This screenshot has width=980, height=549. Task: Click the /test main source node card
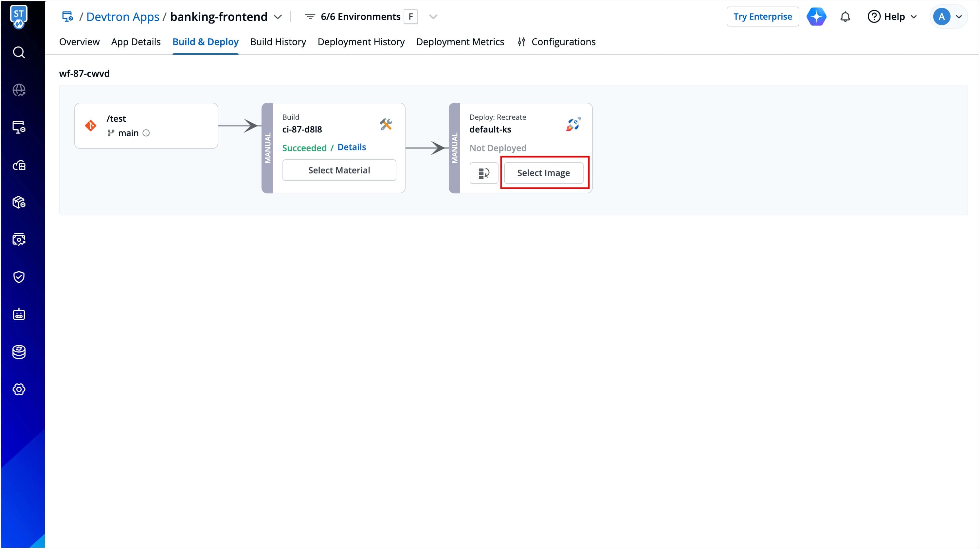[x=146, y=126]
